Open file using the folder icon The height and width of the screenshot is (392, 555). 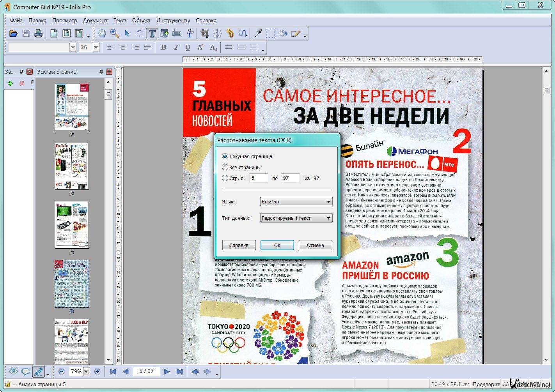click(x=13, y=34)
